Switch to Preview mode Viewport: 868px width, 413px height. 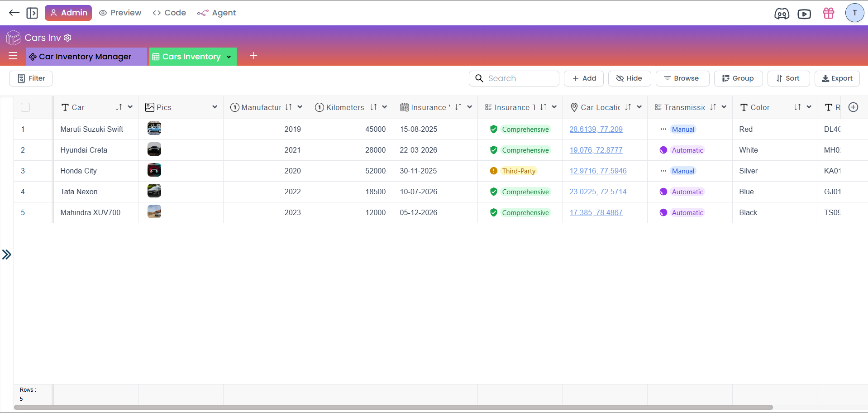[x=120, y=13]
